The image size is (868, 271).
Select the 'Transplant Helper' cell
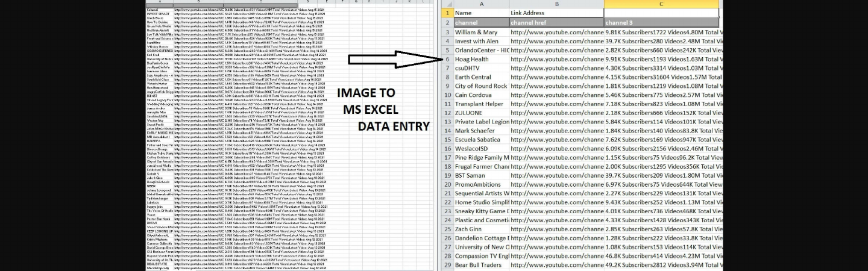pyautogui.click(x=481, y=104)
